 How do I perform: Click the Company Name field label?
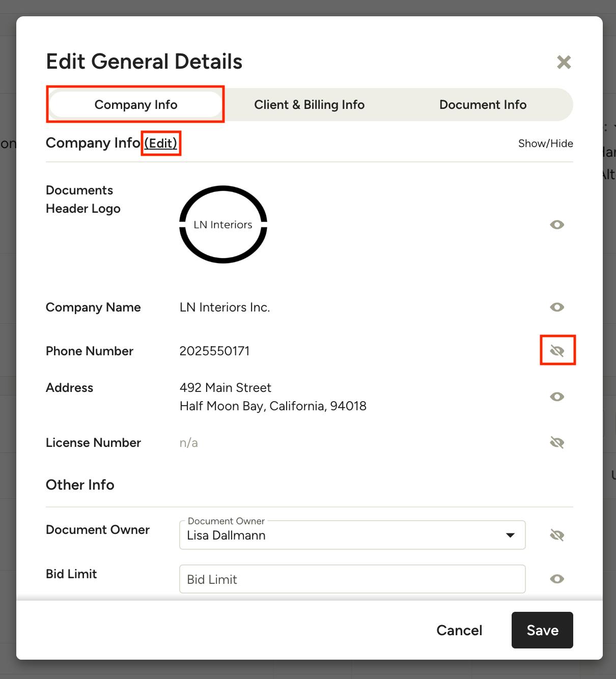pyautogui.click(x=93, y=307)
